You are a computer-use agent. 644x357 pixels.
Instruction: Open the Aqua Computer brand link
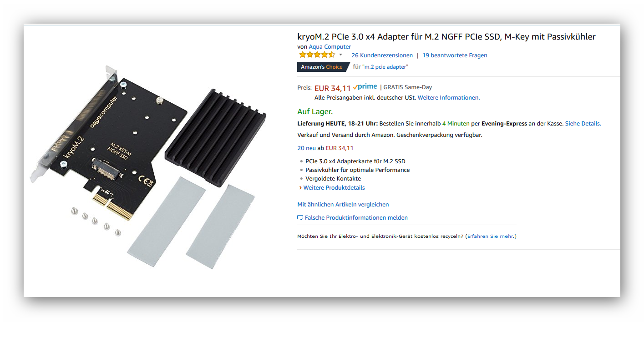pos(330,46)
